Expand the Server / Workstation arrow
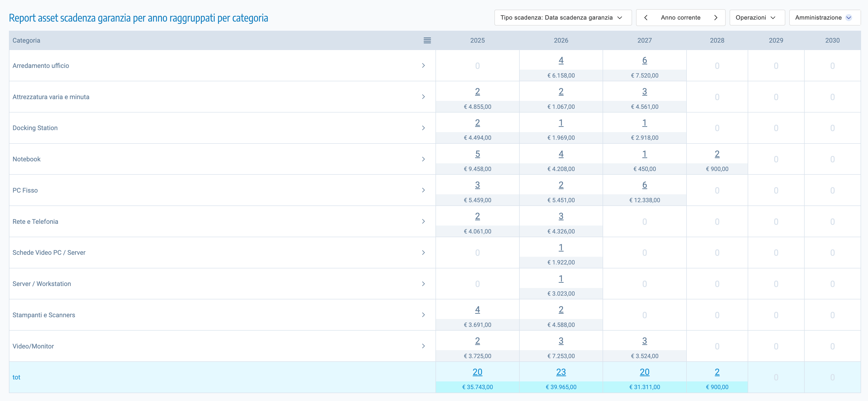This screenshot has width=868, height=401. [x=423, y=284]
